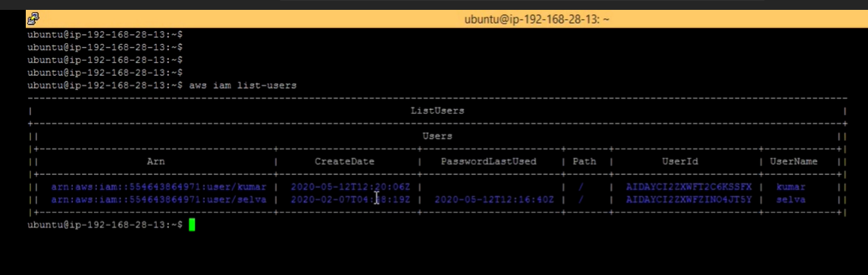Select the Arn ending user/selva

(159, 200)
